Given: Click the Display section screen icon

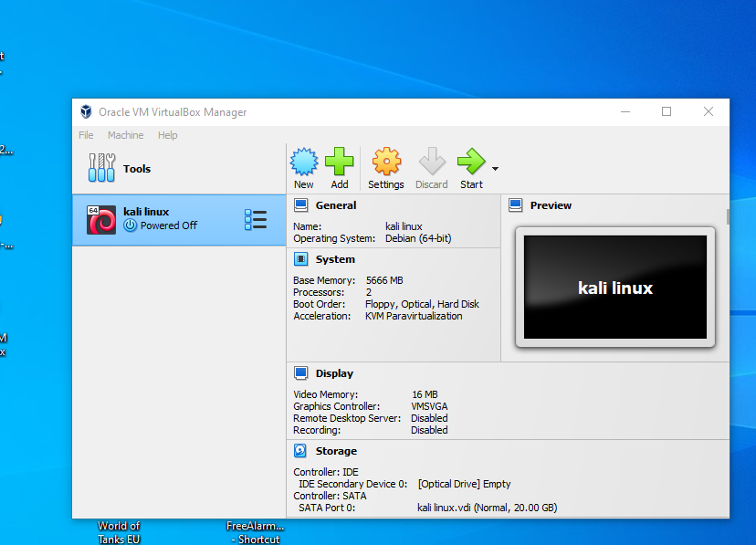Looking at the screenshot, I should click(x=301, y=373).
